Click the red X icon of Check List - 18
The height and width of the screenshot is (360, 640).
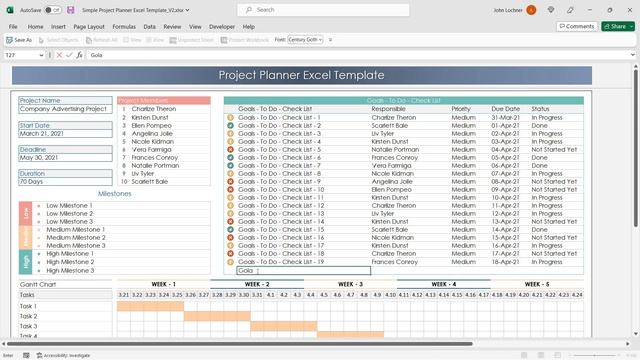click(230, 254)
